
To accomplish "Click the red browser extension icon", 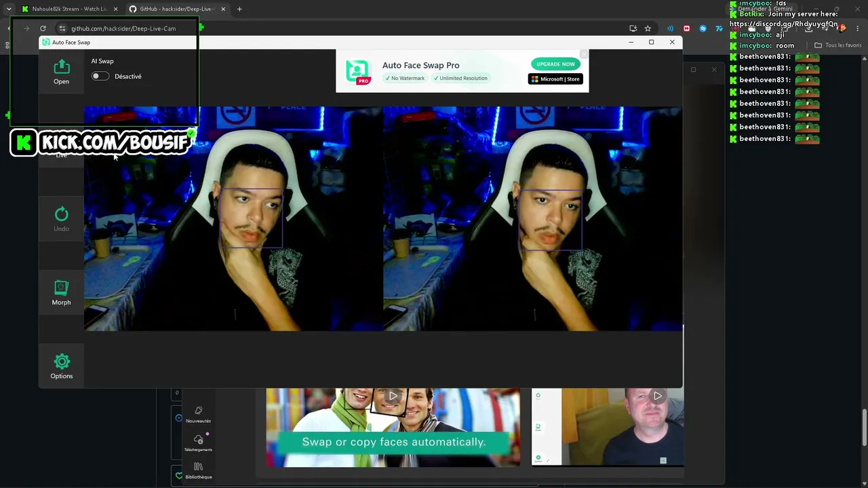I will [x=686, y=28].
